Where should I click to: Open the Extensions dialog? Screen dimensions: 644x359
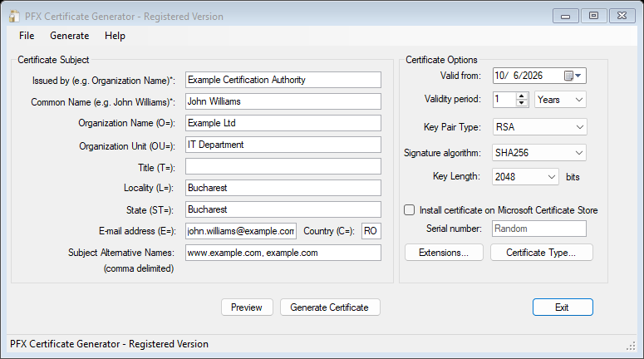pyautogui.click(x=444, y=253)
